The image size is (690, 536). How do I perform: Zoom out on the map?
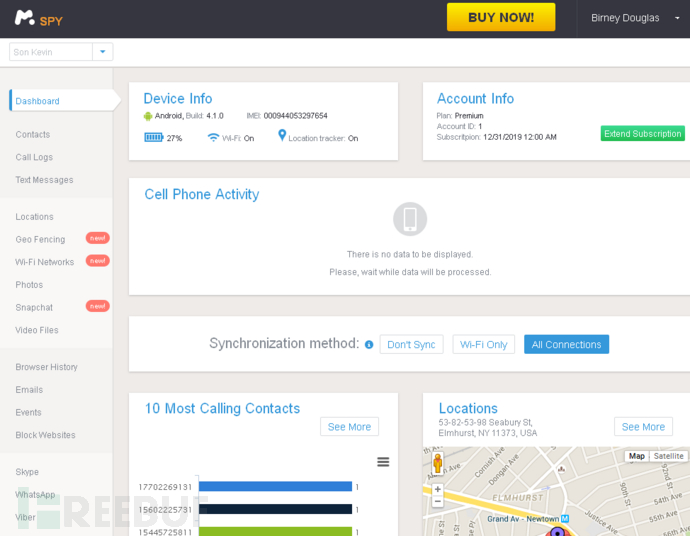[x=437, y=501]
